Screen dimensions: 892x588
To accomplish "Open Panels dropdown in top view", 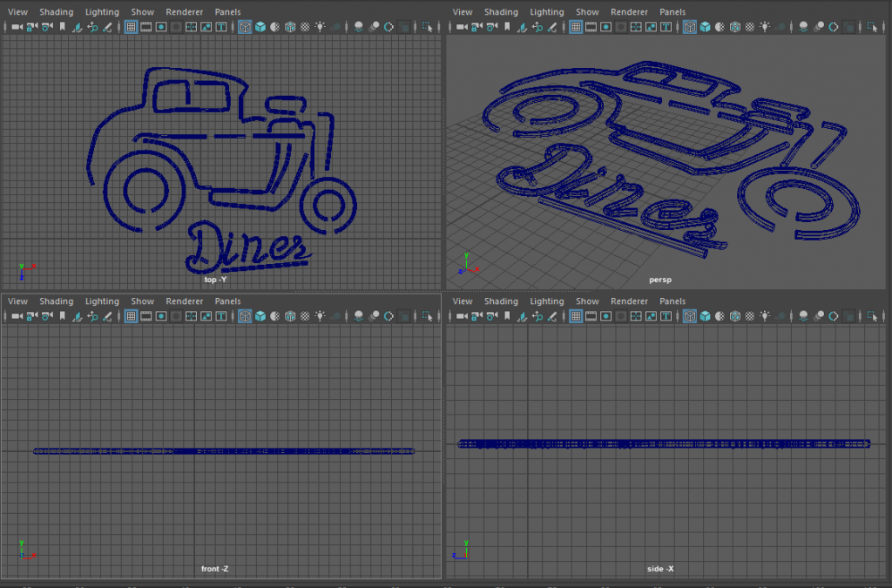I will point(227,12).
